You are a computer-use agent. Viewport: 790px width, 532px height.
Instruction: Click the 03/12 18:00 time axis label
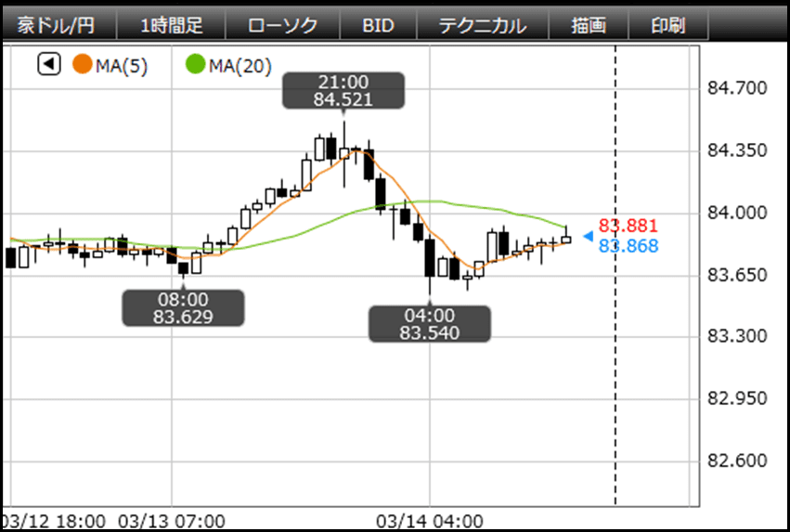coord(54,521)
